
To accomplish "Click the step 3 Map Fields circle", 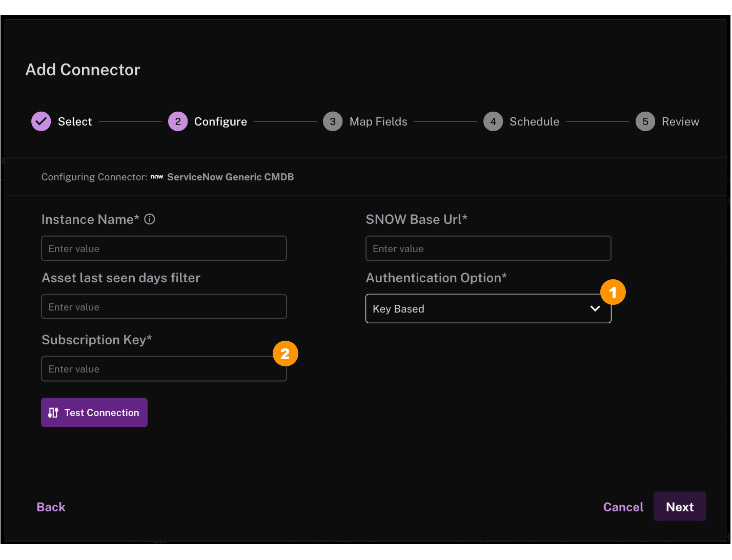I will 333,121.
